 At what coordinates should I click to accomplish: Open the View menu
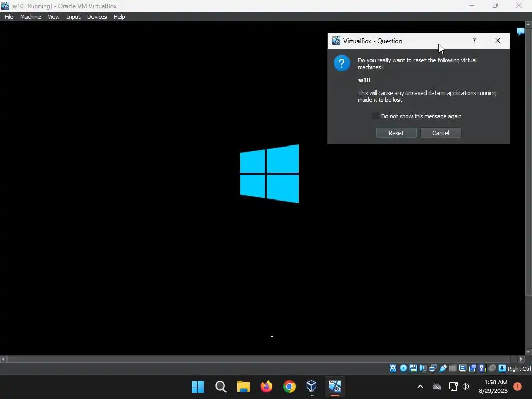coord(54,17)
